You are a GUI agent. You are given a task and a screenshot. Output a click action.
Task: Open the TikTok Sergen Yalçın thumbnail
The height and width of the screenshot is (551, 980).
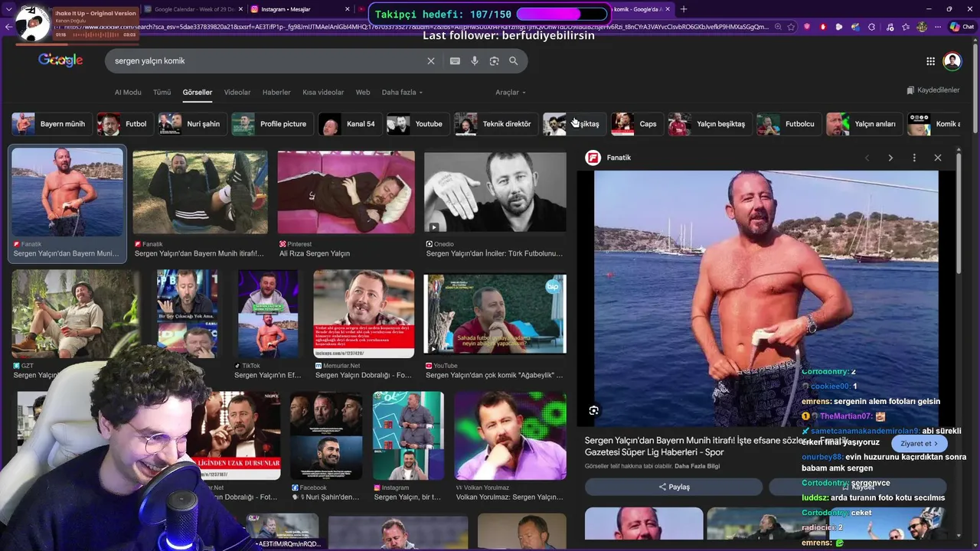coord(268,314)
